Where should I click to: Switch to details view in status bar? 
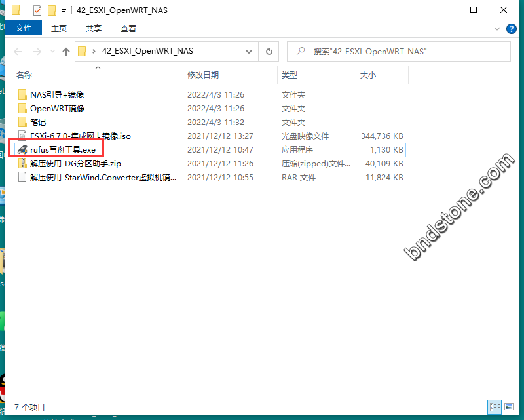[495, 407]
